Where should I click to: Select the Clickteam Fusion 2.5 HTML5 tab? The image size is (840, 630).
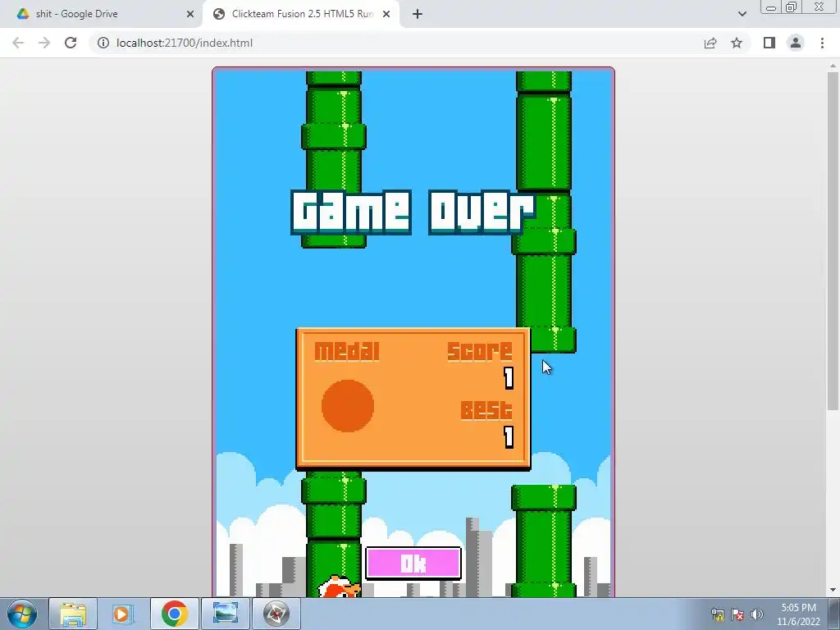[302, 14]
